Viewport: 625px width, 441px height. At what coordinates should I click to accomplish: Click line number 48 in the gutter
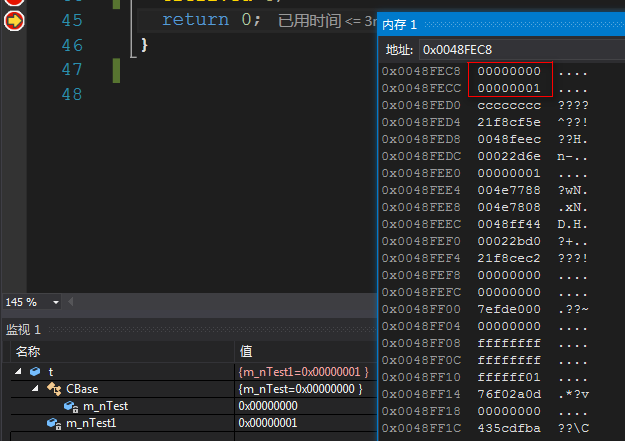coord(72,94)
